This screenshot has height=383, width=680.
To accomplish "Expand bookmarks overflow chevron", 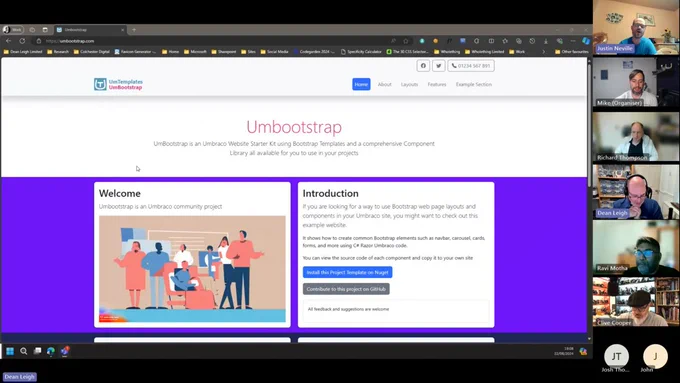I will (544, 52).
